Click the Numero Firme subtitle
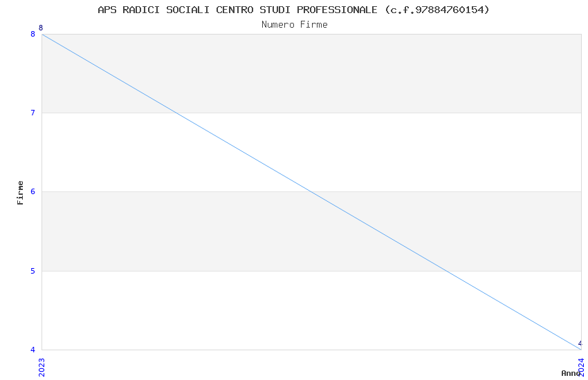Screen dimensions: 588x380 [x=294, y=24]
